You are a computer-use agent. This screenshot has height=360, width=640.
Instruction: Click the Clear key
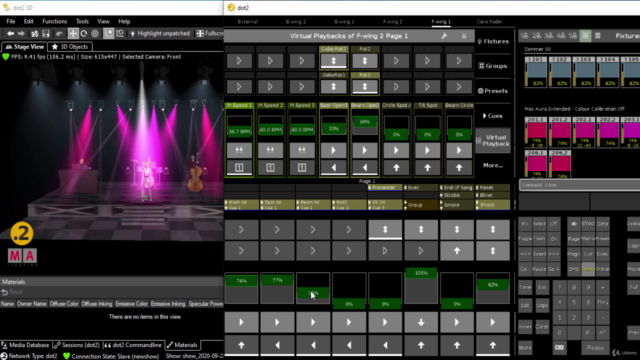[x=542, y=327]
